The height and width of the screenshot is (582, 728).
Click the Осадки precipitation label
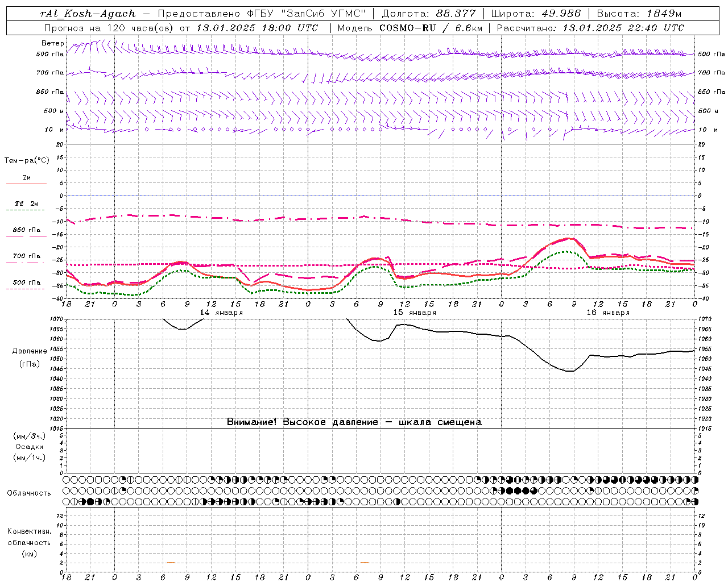click(x=30, y=447)
